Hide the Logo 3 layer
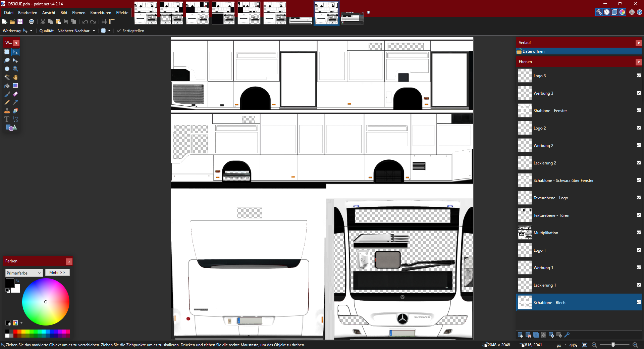This screenshot has height=349, width=644. coord(639,76)
